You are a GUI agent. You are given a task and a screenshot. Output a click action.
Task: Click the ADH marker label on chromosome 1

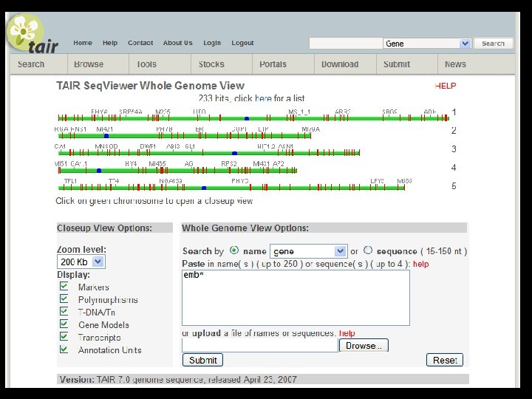pos(430,112)
